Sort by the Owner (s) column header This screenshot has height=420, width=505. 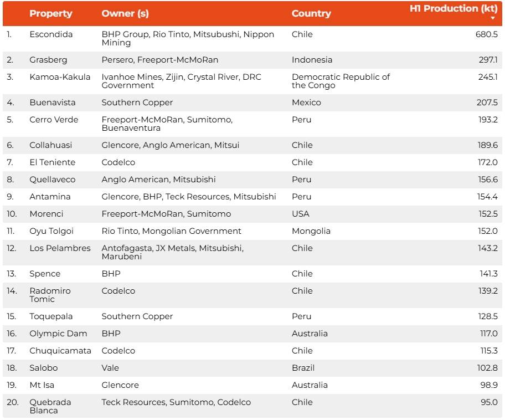pos(125,13)
